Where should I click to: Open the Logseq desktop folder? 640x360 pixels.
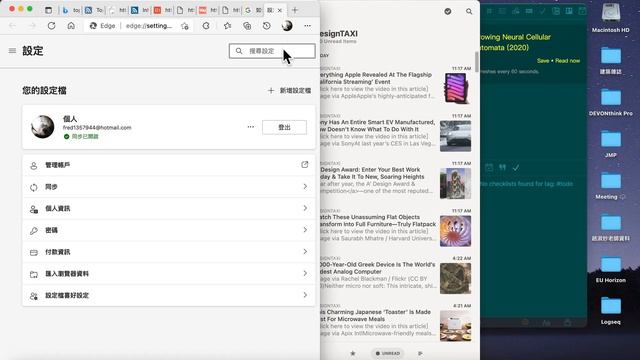[611, 310]
